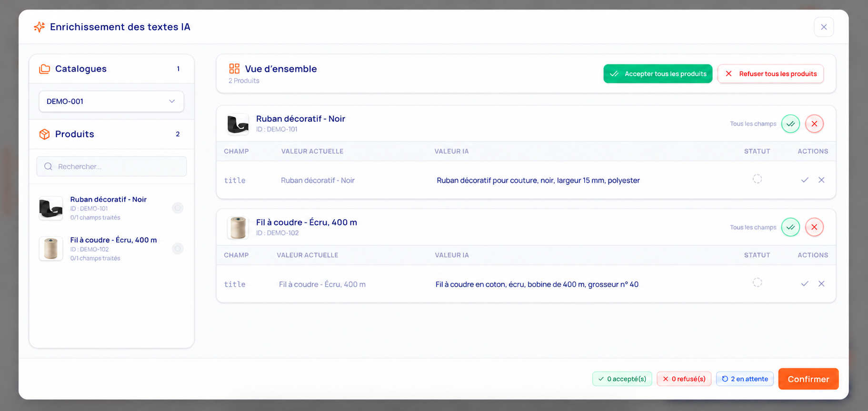This screenshot has height=411, width=868.
Task: Click VALEUR IA column header in Ruban table
Action: click(451, 151)
